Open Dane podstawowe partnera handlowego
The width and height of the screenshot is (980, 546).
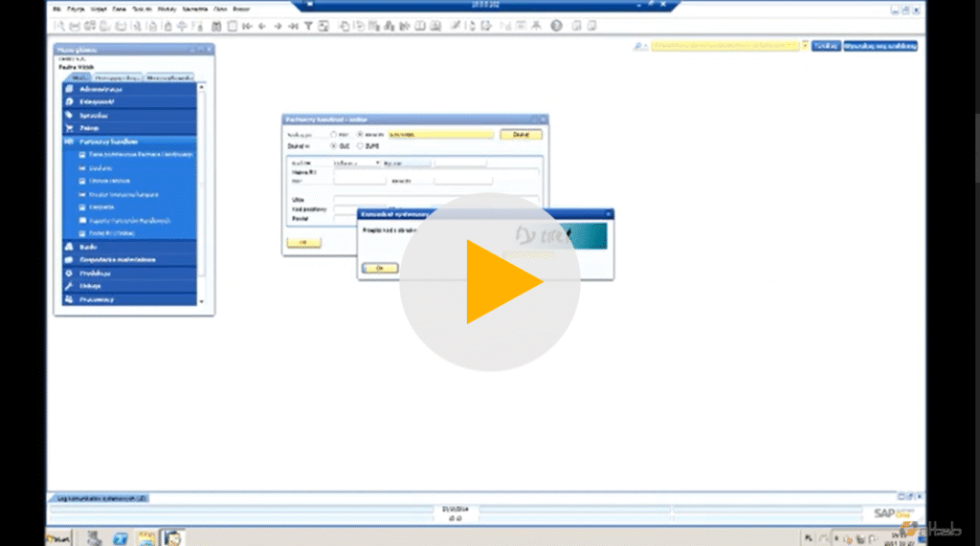[x=140, y=154]
